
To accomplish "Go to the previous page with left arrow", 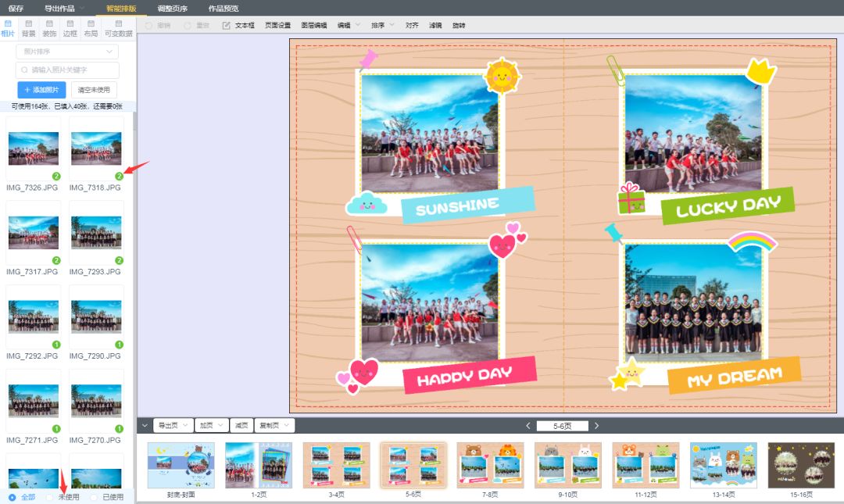I will point(528,426).
